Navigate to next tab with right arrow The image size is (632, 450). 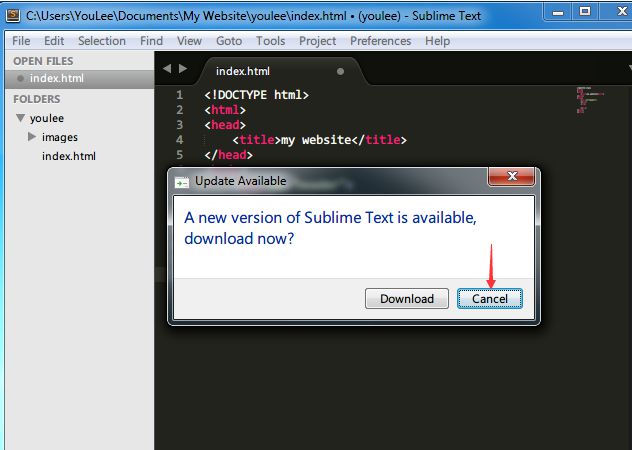pos(183,68)
